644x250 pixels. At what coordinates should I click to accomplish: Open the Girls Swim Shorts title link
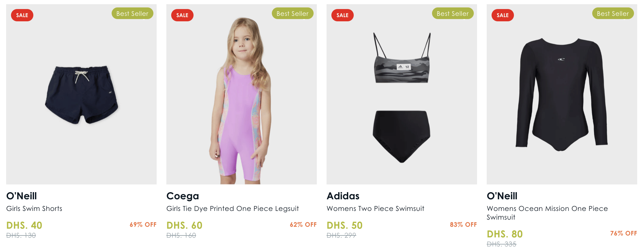[x=34, y=209]
